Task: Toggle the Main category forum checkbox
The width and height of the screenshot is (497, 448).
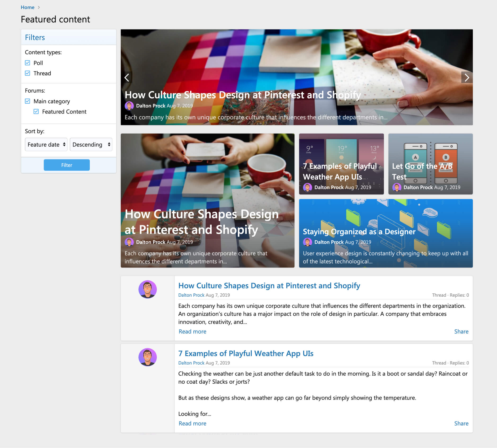Action: pyautogui.click(x=28, y=101)
